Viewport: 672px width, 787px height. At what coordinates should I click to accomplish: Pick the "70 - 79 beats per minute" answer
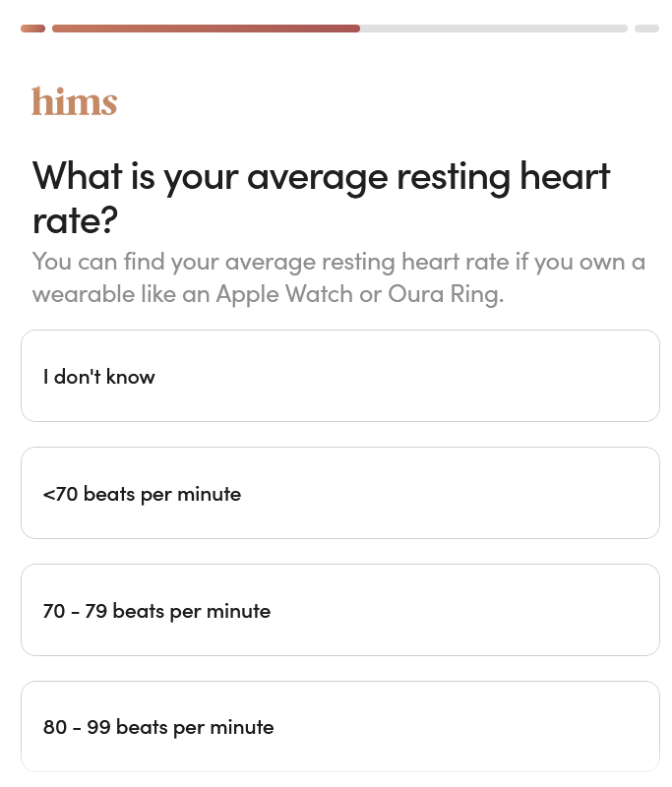tap(156, 611)
